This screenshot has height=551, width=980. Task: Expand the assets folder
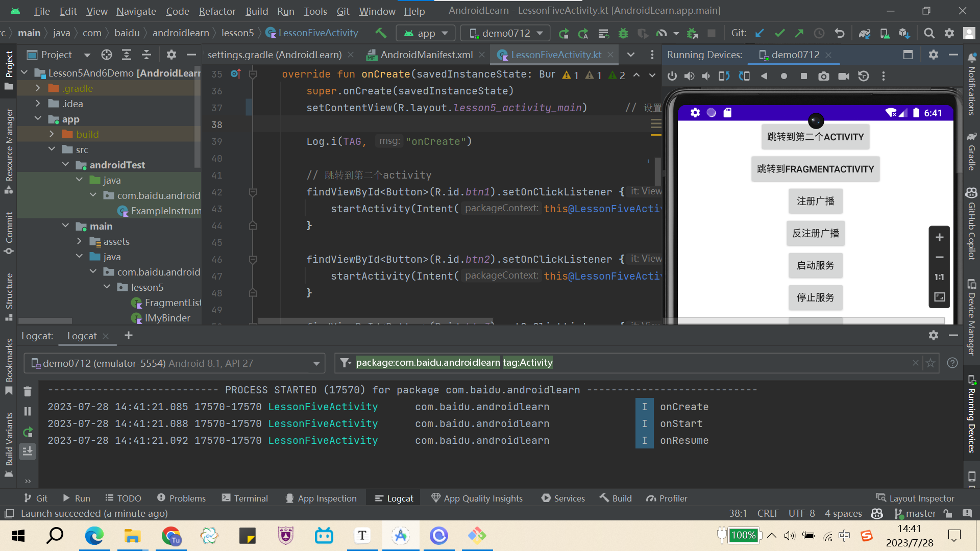click(x=79, y=241)
